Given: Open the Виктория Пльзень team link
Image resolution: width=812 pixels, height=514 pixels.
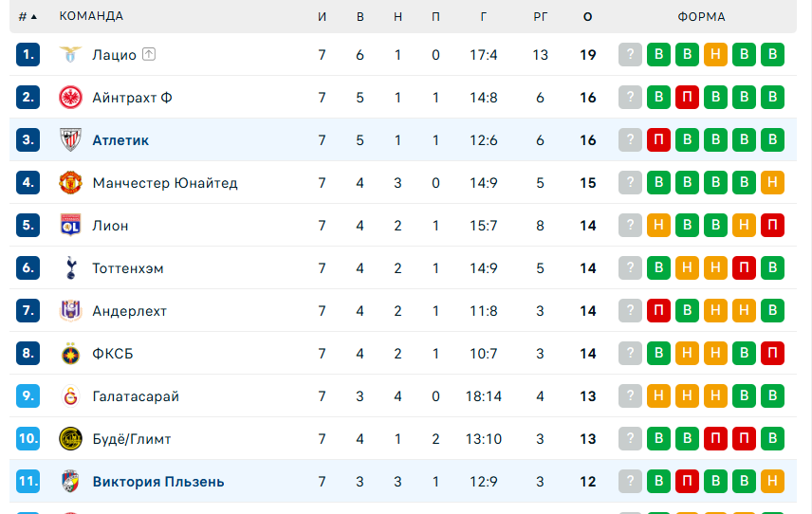Looking at the screenshot, I should [x=158, y=482].
